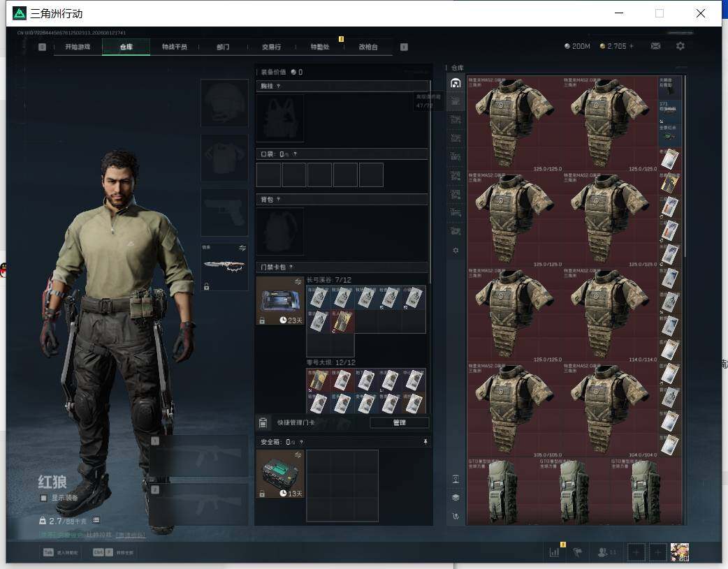Show help for 安全箱 section
This screenshot has width=728, height=569.
click(x=301, y=442)
